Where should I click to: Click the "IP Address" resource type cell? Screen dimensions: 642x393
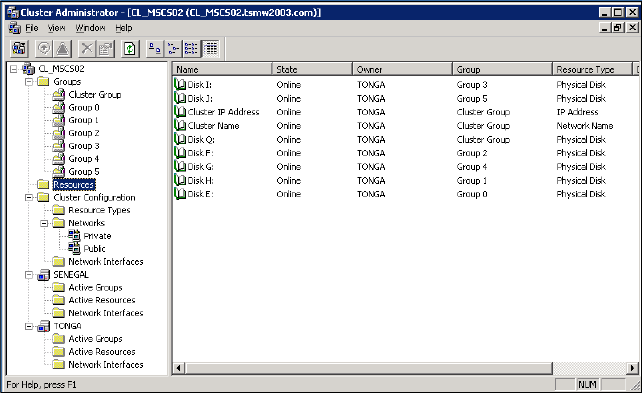[x=577, y=112]
